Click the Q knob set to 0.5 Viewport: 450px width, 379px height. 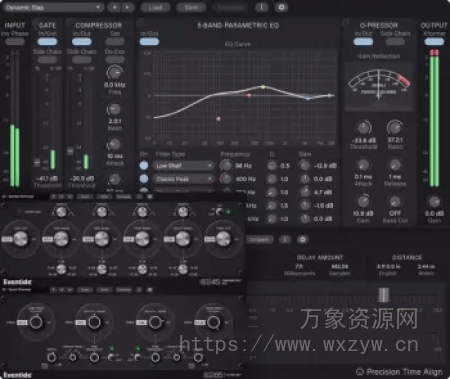pos(272,166)
